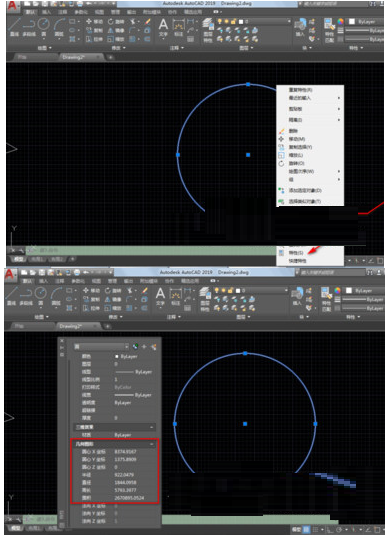Open 最近的输入 submenu in context menu
Screen dimensions: 385x536
310,98
